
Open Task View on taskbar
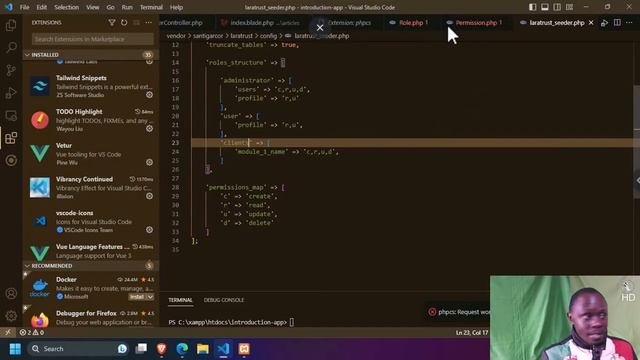pos(141,349)
